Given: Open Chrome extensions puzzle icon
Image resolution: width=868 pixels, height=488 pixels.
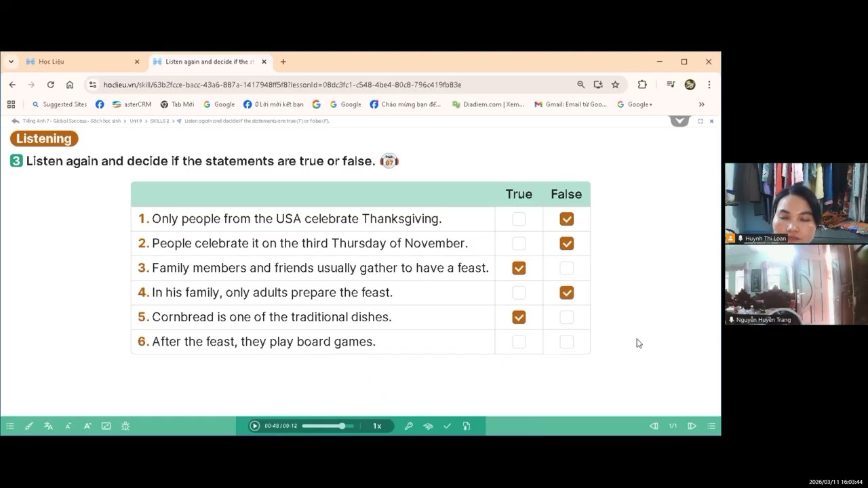Looking at the screenshot, I should [x=642, y=85].
